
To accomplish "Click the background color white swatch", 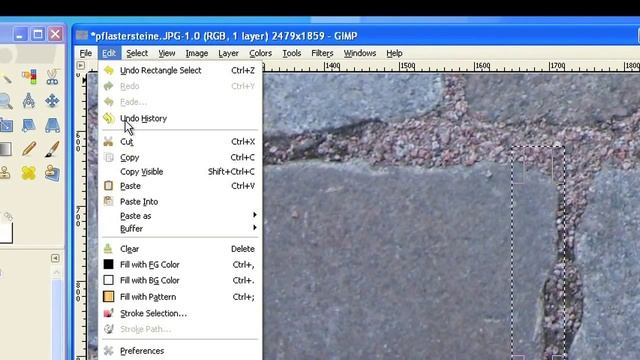I will 6,233.
